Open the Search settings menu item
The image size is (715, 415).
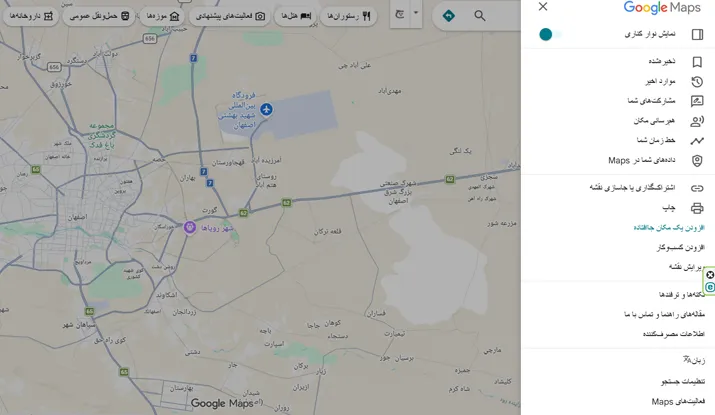tap(676, 381)
